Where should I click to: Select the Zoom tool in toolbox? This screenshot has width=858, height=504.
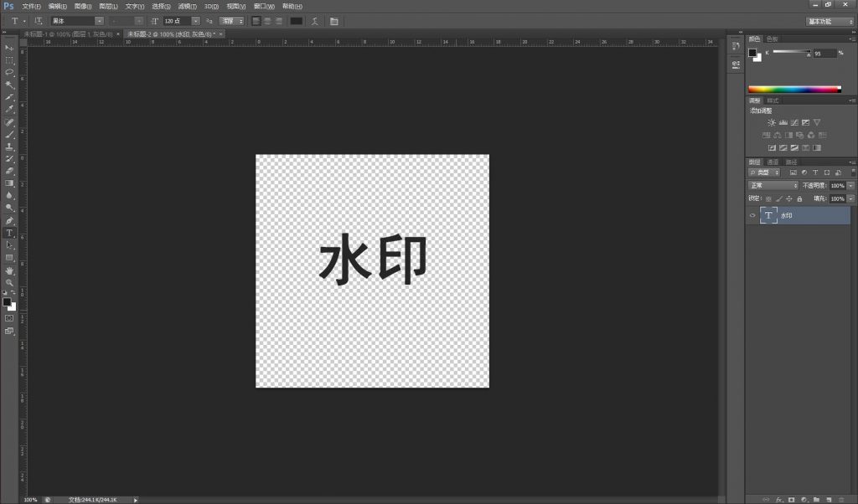[9, 283]
